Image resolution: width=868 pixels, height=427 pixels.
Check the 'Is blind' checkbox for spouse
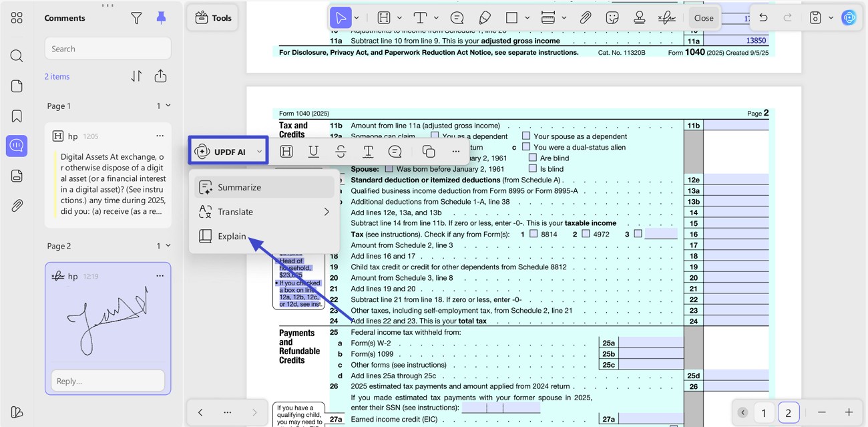(533, 168)
